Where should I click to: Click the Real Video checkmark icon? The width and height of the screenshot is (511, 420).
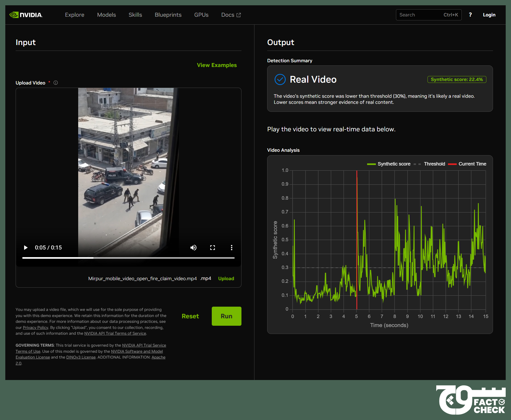click(280, 79)
